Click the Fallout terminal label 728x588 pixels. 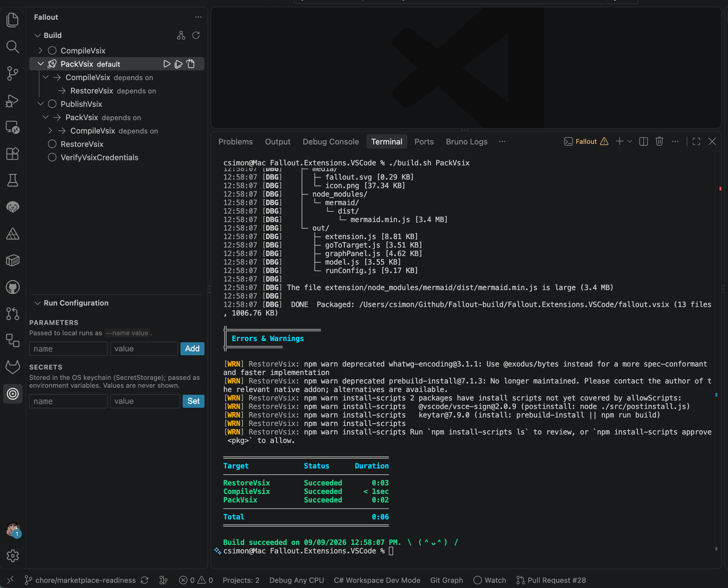tap(586, 142)
